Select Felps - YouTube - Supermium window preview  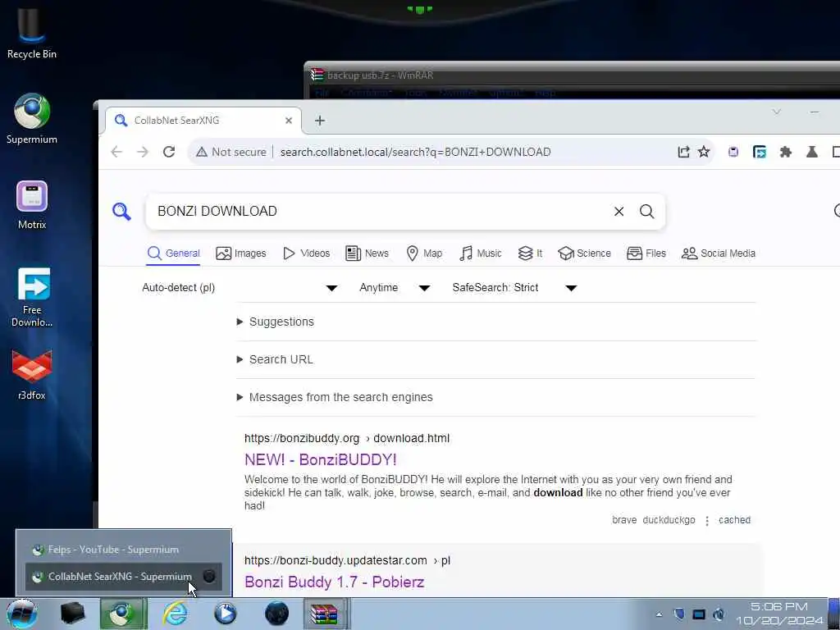click(125, 550)
